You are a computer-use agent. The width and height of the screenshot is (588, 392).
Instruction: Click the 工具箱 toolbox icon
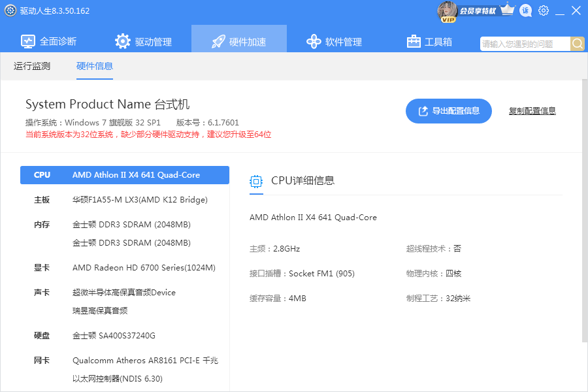point(414,41)
